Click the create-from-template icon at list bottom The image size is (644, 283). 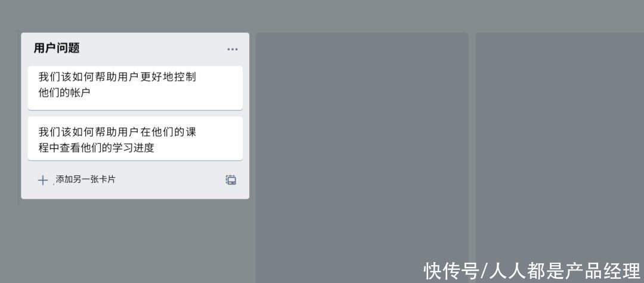pyautogui.click(x=231, y=180)
